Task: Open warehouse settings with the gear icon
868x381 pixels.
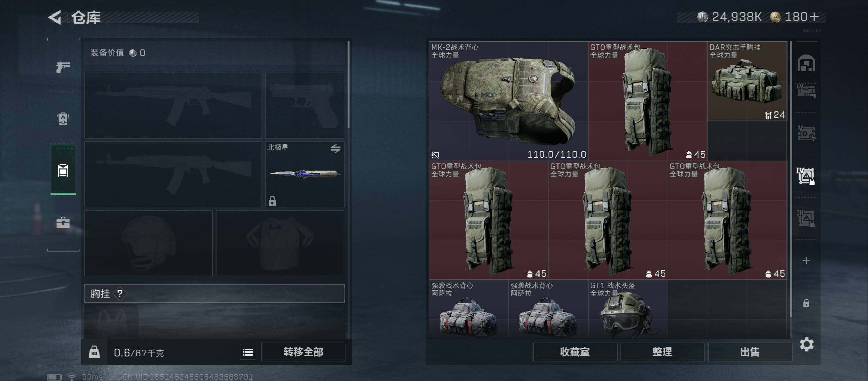Action: [x=807, y=344]
